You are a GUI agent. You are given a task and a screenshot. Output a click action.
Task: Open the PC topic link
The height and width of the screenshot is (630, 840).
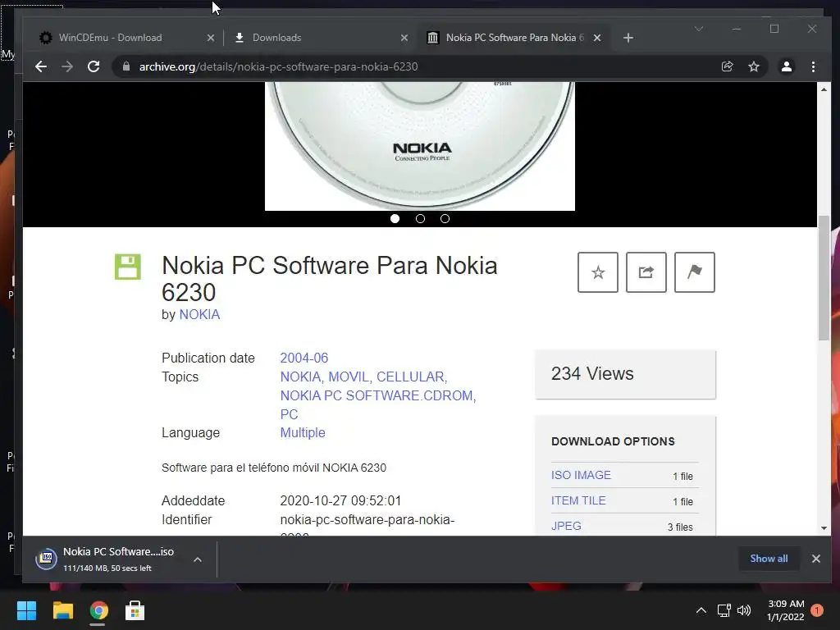pos(289,414)
